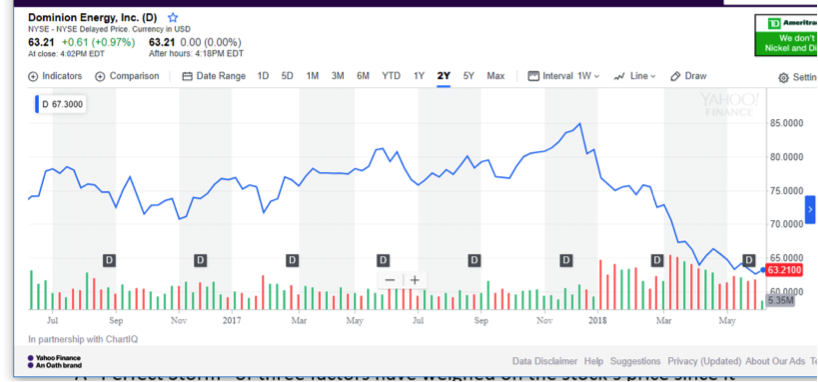This screenshot has width=818, height=382.
Task: Zoom out the chart with the minus button
Action: 390,280
